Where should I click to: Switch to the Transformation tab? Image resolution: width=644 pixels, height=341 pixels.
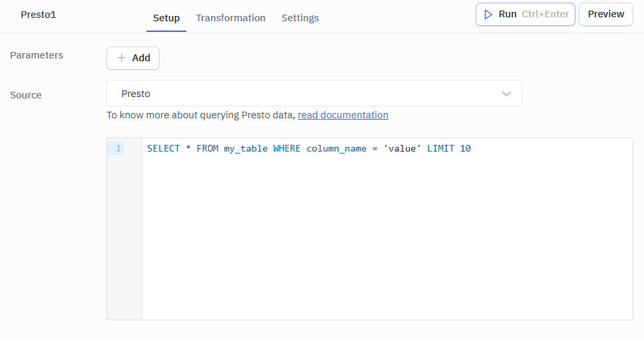[x=230, y=18]
